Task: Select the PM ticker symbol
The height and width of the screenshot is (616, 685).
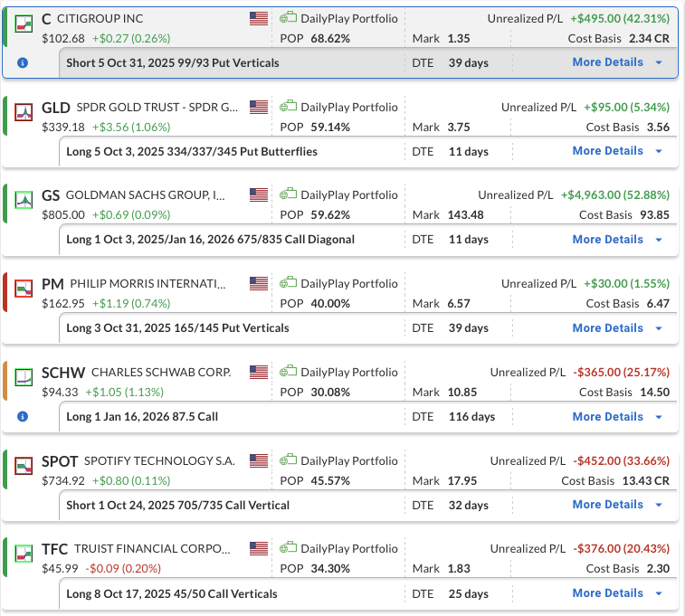Action: (x=52, y=285)
